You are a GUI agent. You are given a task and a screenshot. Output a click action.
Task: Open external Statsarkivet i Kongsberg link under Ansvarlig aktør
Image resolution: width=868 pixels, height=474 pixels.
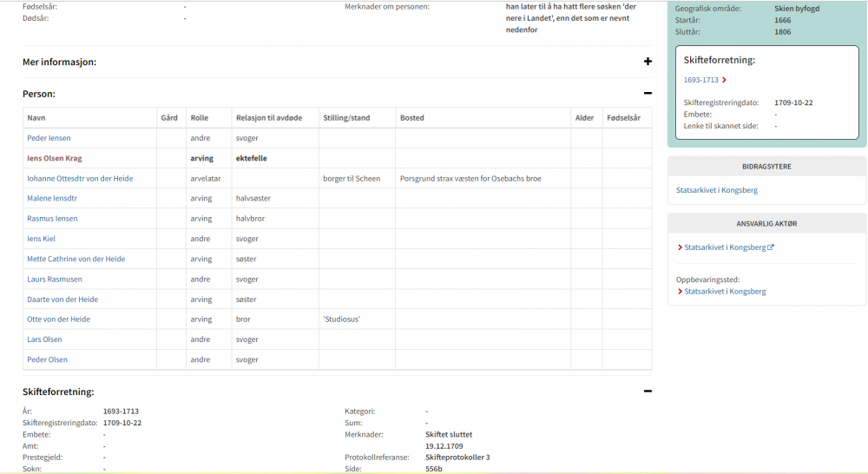coord(725,247)
